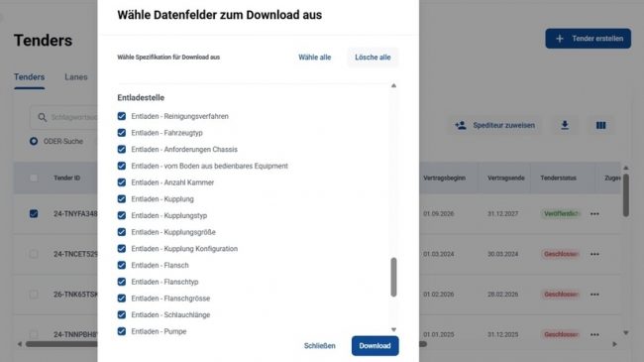Toggle Entladen - Flanschgrösse checkbox
The height and width of the screenshot is (362, 644).
(x=122, y=298)
